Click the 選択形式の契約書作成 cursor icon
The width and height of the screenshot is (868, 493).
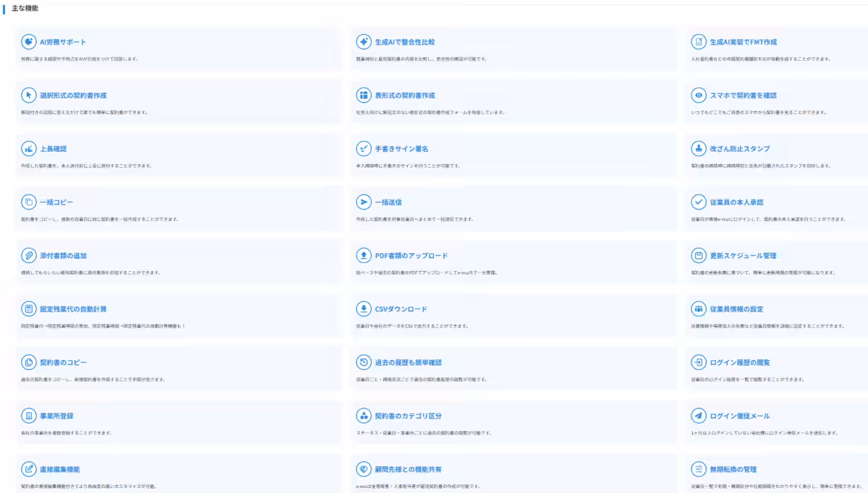29,95
